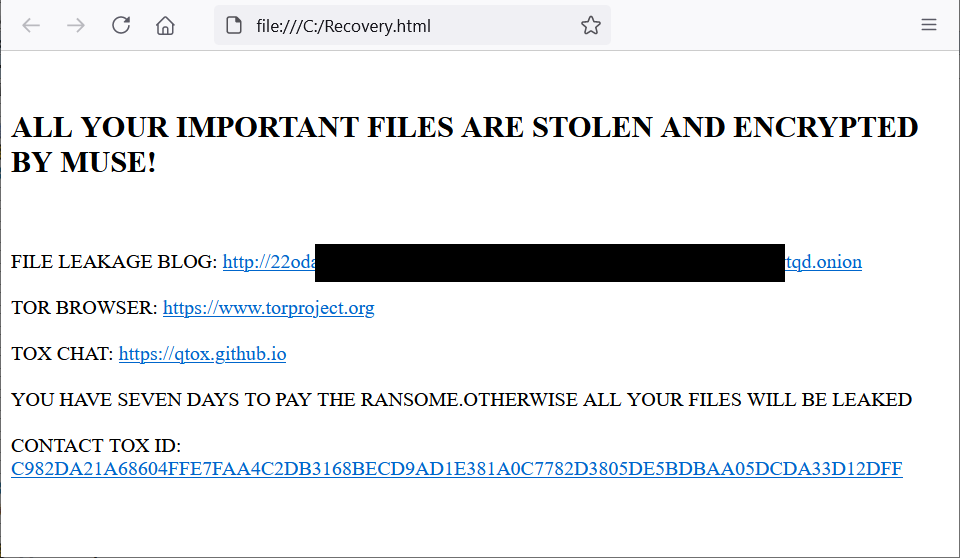
Task: Reload the Recovery.html page
Action: (x=121, y=25)
